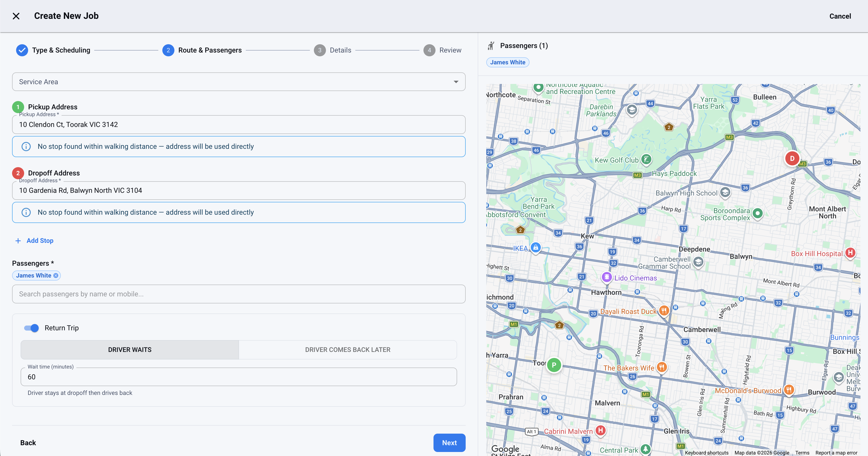Viewport: 868px width, 456px height.
Task: Click the IKEA shopping pin on map
Action: pos(536,248)
